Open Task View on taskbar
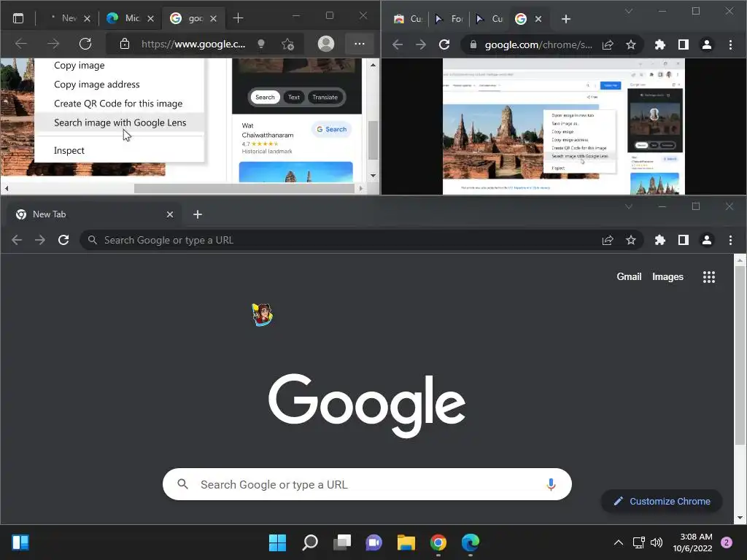The width and height of the screenshot is (747, 560). (341, 542)
